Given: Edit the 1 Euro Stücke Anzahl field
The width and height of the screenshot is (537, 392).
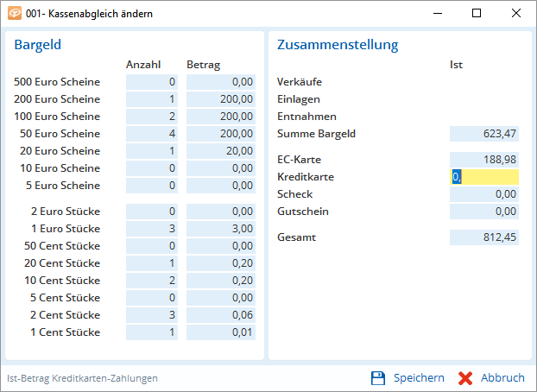Looking at the screenshot, I should [152, 229].
